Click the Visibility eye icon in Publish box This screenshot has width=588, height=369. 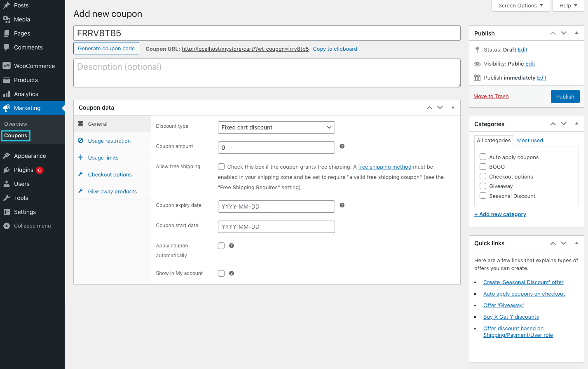click(x=477, y=64)
